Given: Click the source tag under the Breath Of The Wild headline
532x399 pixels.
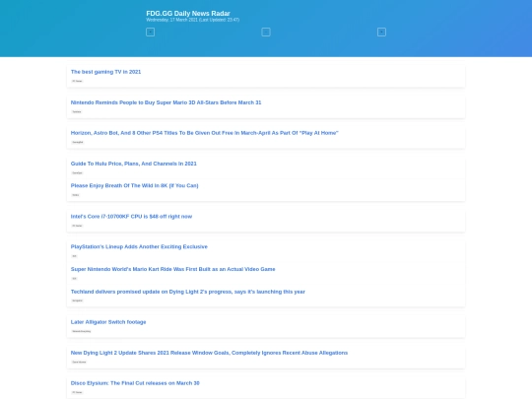Looking at the screenshot, I should pos(76,195).
